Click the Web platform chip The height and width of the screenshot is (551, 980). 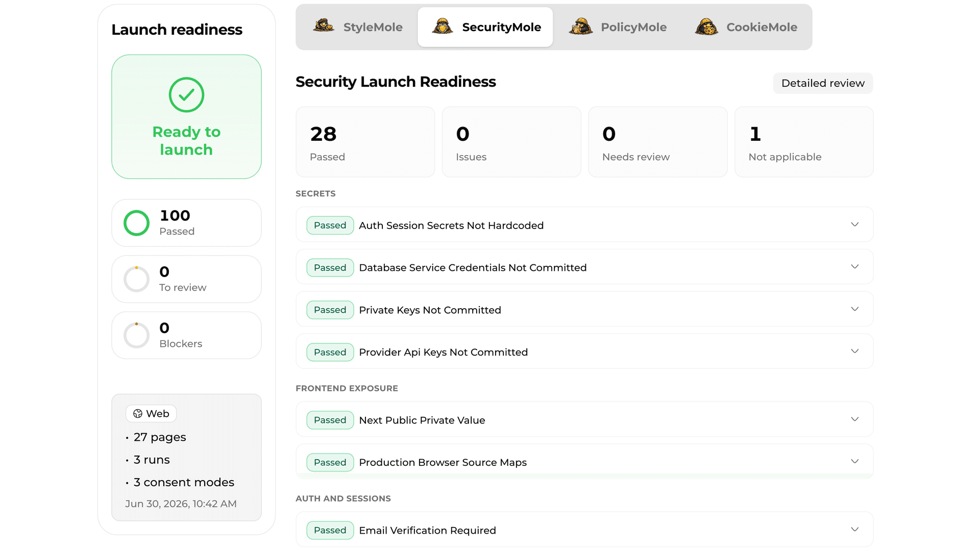(x=151, y=414)
